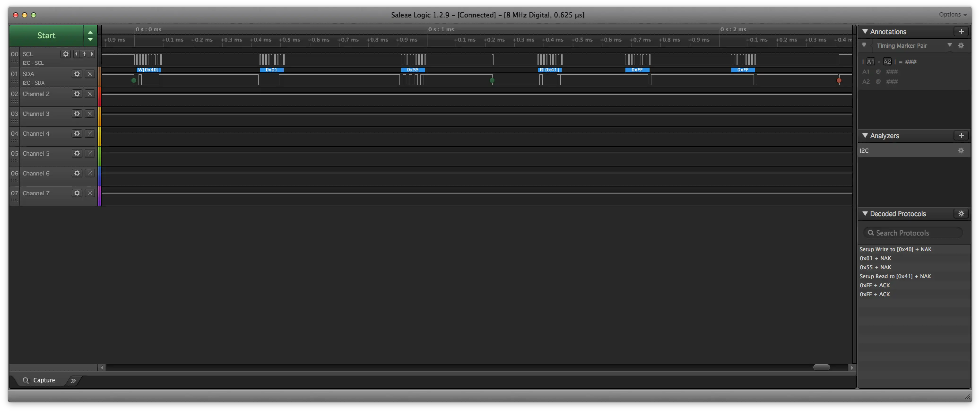This screenshot has height=412, width=980.
Task: Toggle the A2 timing marker
Action: coord(887,62)
